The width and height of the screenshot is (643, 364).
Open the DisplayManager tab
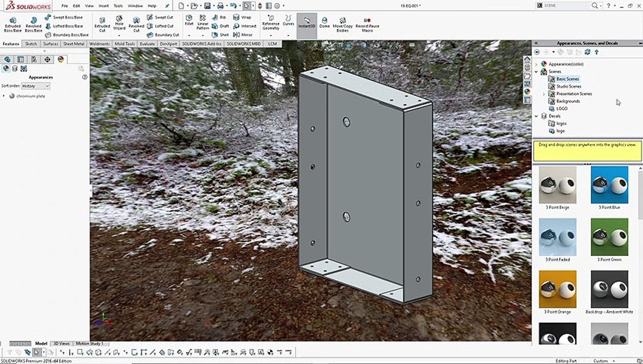(x=61, y=59)
